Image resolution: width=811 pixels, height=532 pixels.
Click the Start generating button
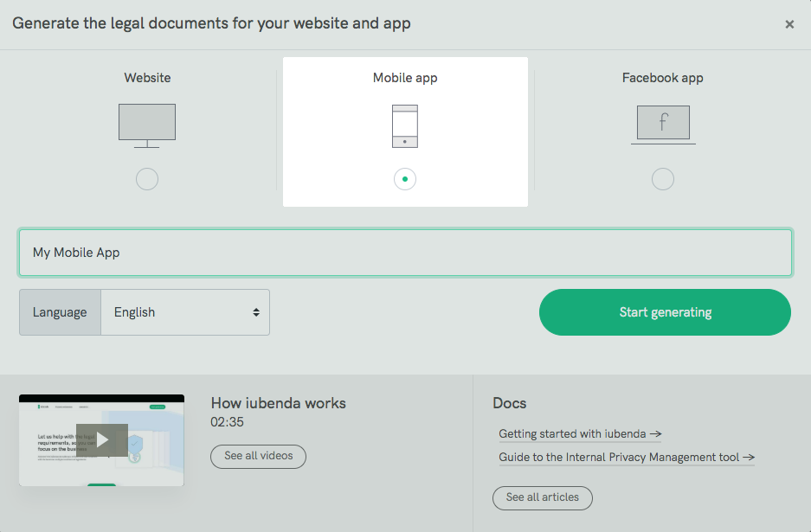(664, 312)
